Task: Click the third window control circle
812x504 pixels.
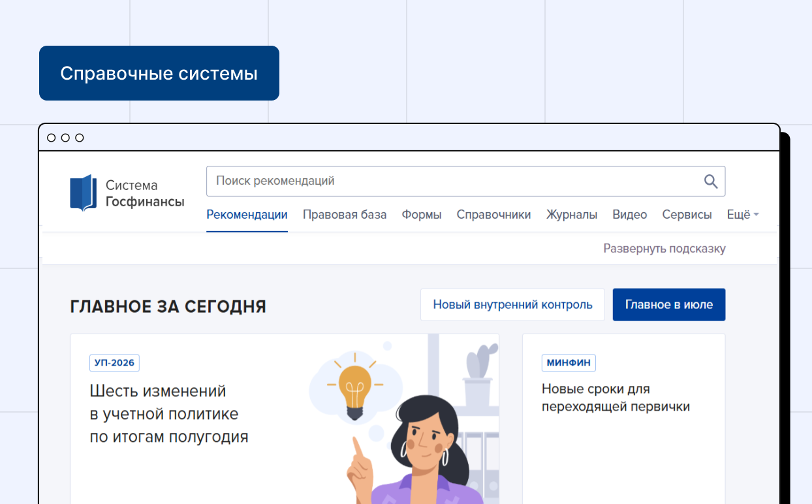Action: click(80, 138)
